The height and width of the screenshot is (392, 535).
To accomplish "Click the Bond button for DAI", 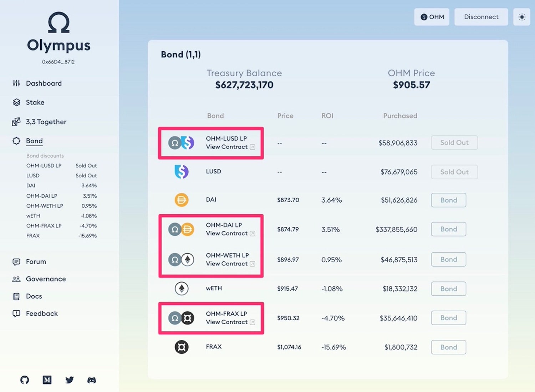I will pos(448,200).
